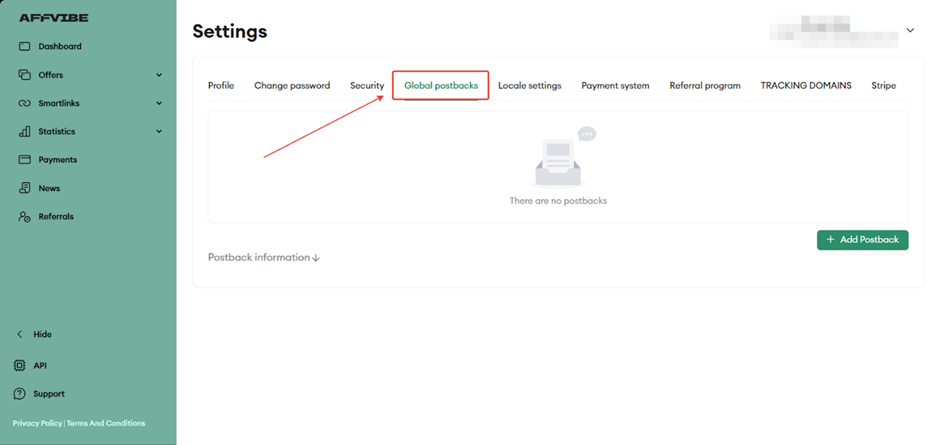Select the TRACKING DOMAINS tab
Viewport: 940px width, 445px height.
(805, 86)
